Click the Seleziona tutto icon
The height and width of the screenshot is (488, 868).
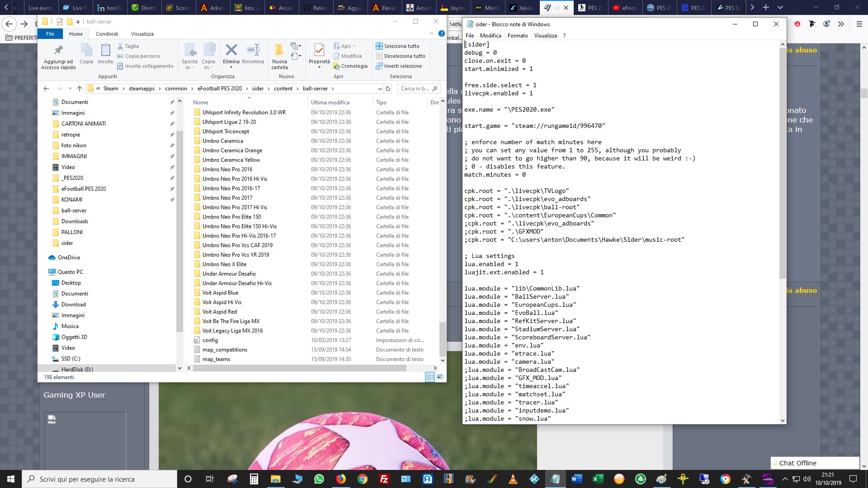379,46
